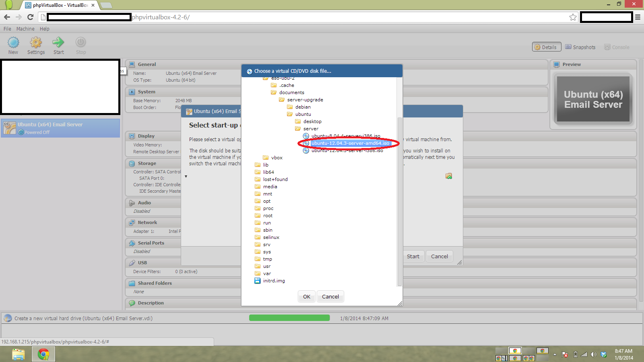Reload the page with the refresh icon

30,17
